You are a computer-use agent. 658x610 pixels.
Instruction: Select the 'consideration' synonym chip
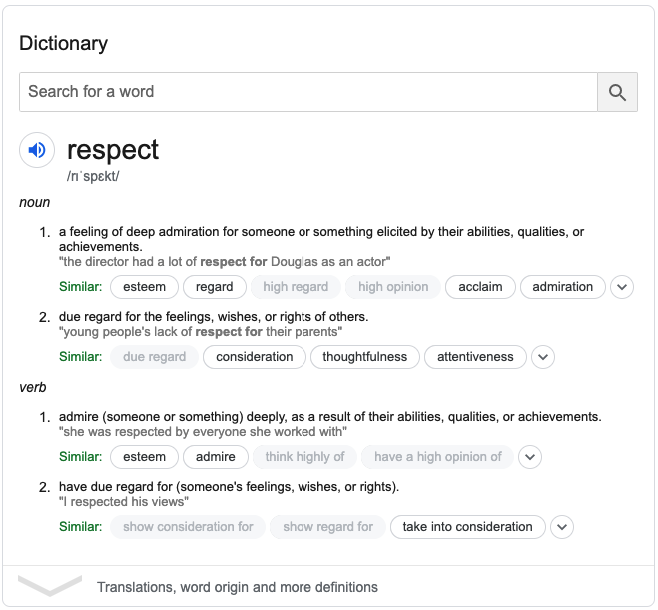tap(255, 357)
